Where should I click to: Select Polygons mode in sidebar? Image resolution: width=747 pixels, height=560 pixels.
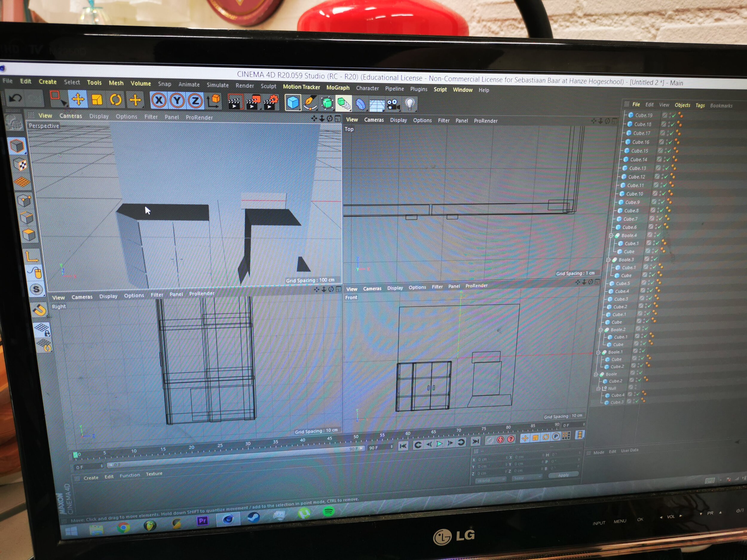pyautogui.click(x=29, y=235)
